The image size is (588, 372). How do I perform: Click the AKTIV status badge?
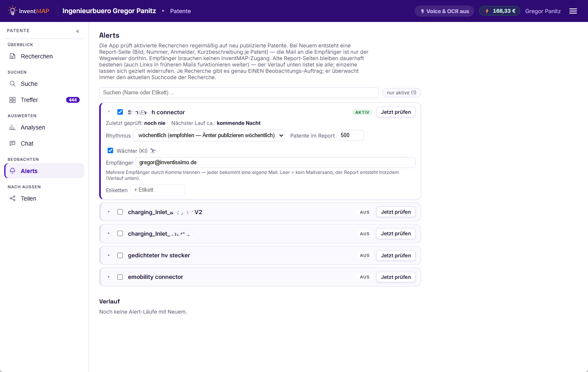click(x=362, y=112)
